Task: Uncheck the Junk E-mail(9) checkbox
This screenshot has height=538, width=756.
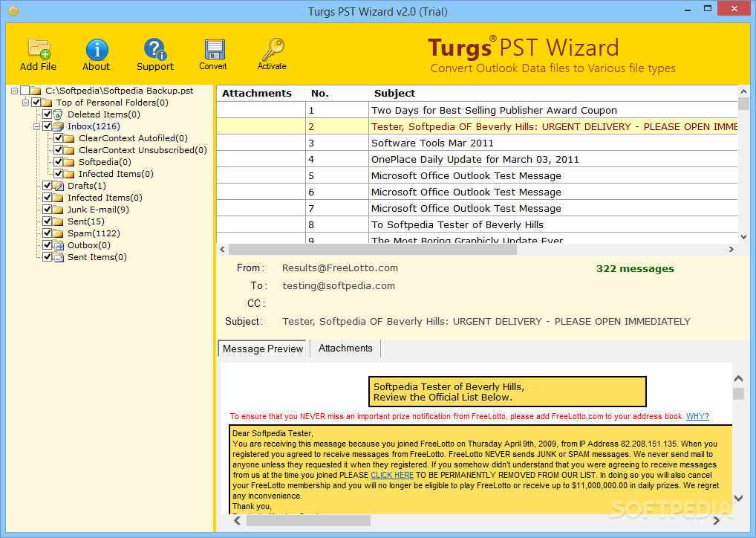Action: [x=48, y=210]
